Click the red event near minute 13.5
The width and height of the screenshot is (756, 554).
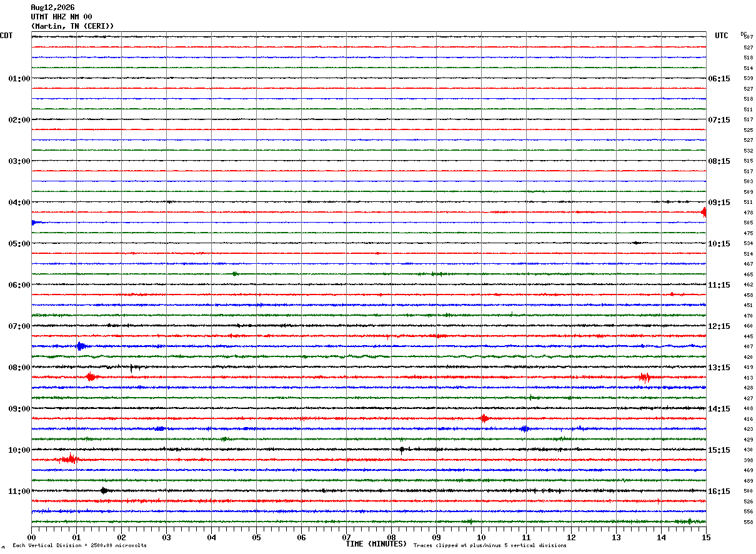645,377
